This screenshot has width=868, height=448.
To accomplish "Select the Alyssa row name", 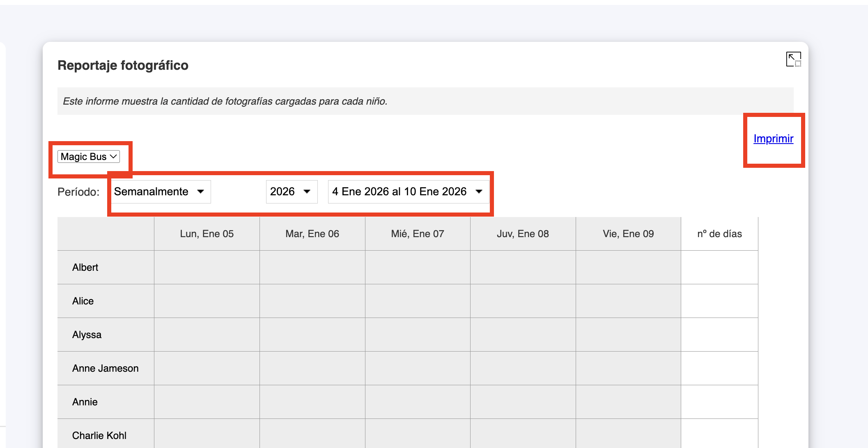I will [x=87, y=335].
